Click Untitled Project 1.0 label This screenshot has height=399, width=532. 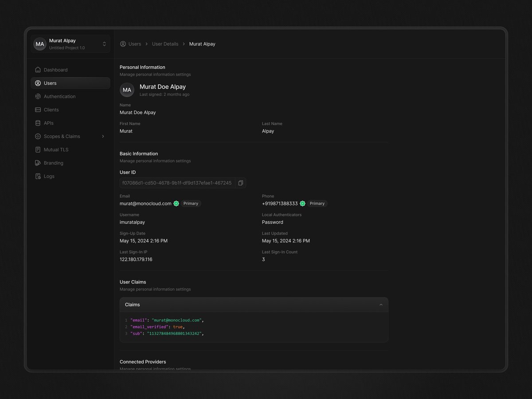[x=67, y=48]
